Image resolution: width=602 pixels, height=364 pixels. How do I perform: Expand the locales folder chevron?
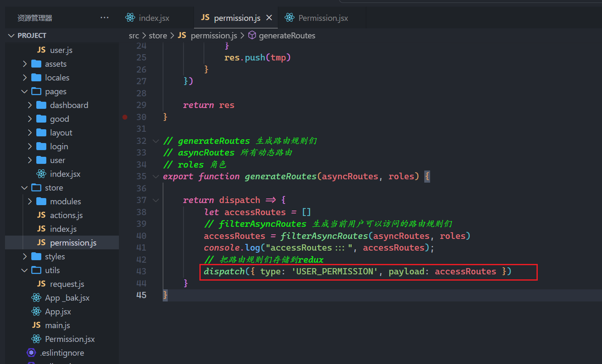25,78
